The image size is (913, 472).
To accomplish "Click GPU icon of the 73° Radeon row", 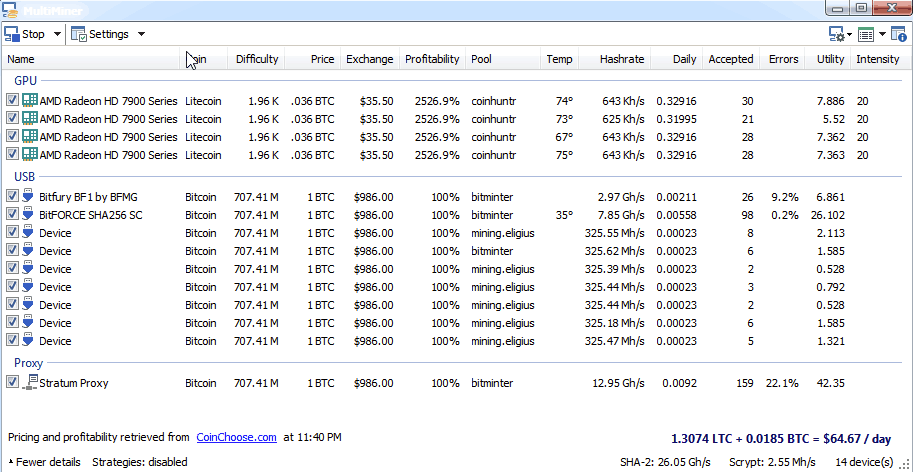I will [x=29, y=119].
